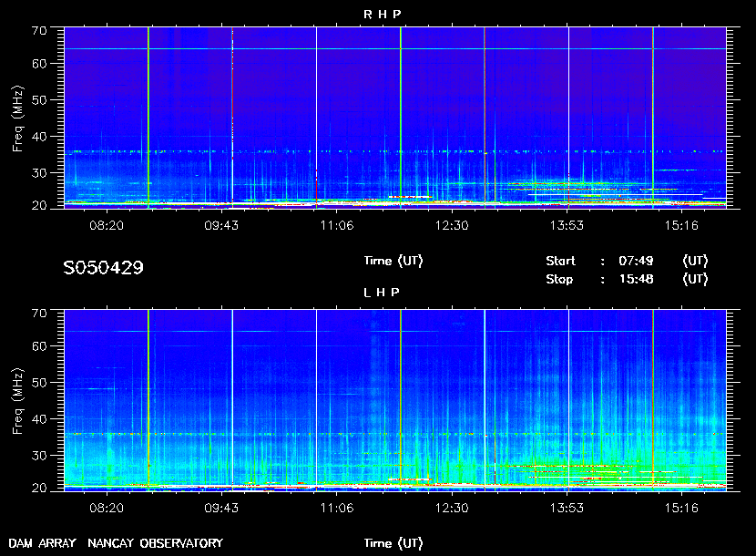Click the "12:30" time tick under the LHP panel

coord(452,509)
